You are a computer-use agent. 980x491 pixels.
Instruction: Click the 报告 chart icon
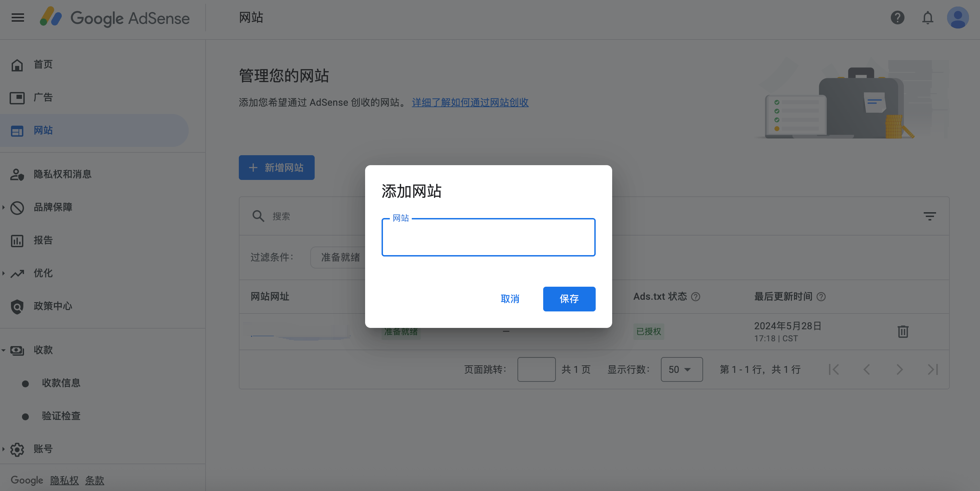(17, 241)
